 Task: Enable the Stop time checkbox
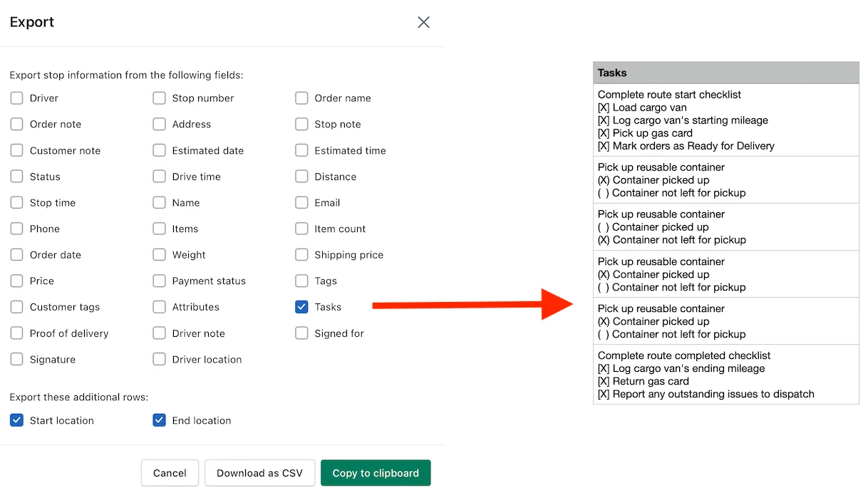point(16,202)
